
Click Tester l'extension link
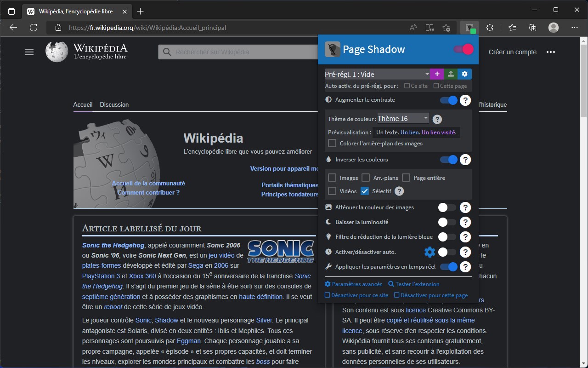coord(414,284)
